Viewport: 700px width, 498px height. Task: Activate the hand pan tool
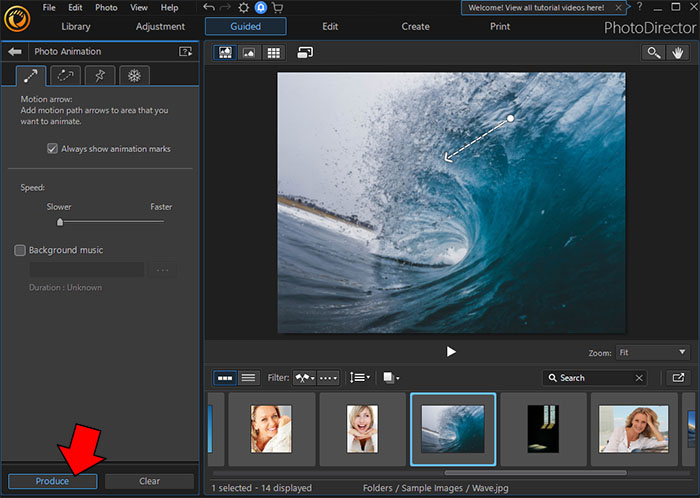[x=680, y=52]
